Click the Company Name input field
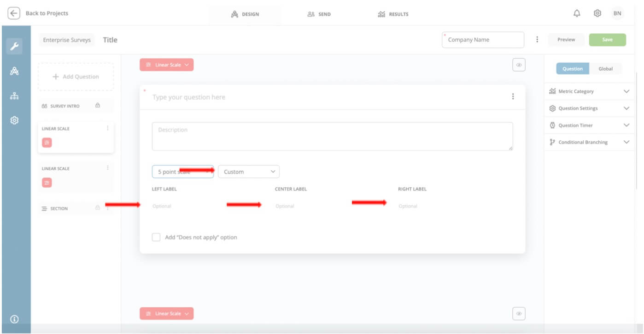Screen dimensions: 644x334 [x=483, y=40]
